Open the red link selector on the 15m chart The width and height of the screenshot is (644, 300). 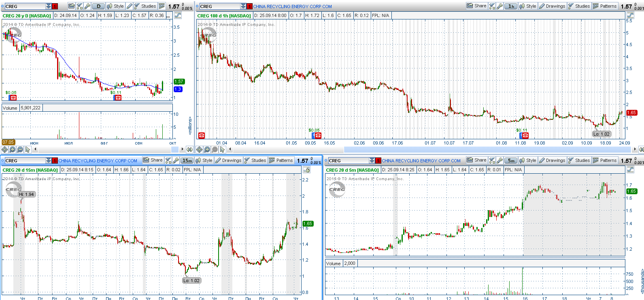[55, 160]
